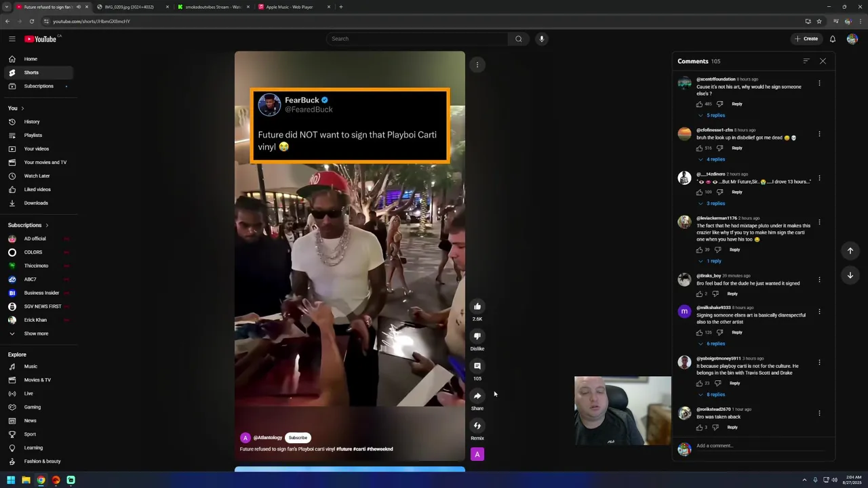Dislike the @cfofinesse1-zfm comment
The height and width of the screenshot is (488, 868).
click(x=719, y=148)
